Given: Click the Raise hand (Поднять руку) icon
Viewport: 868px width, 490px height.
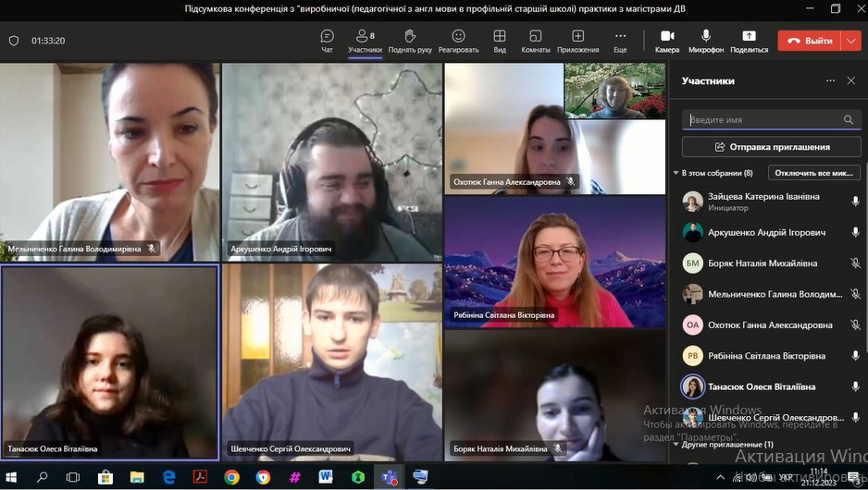Looking at the screenshot, I should click(410, 41).
